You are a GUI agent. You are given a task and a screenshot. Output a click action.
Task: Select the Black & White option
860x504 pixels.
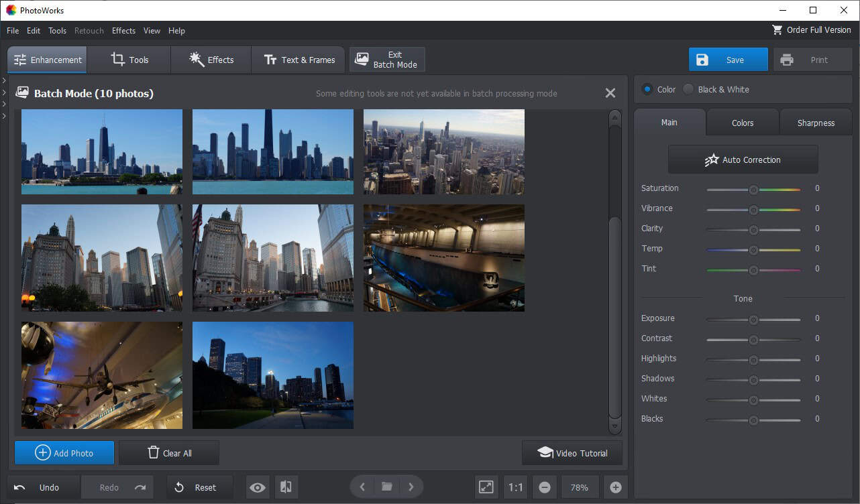(x=716, y=89)
